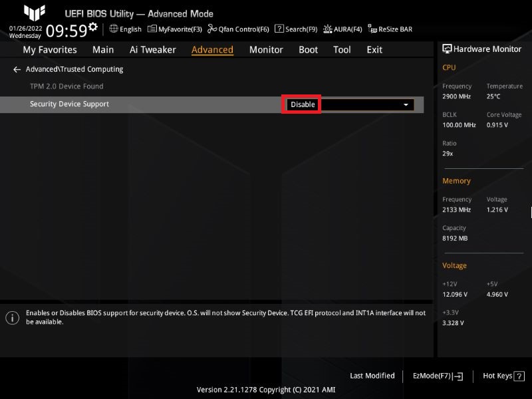The height and width of the screenshot is (399, 532).
Task: Open the Main tab
Action: tap(103, 50)
